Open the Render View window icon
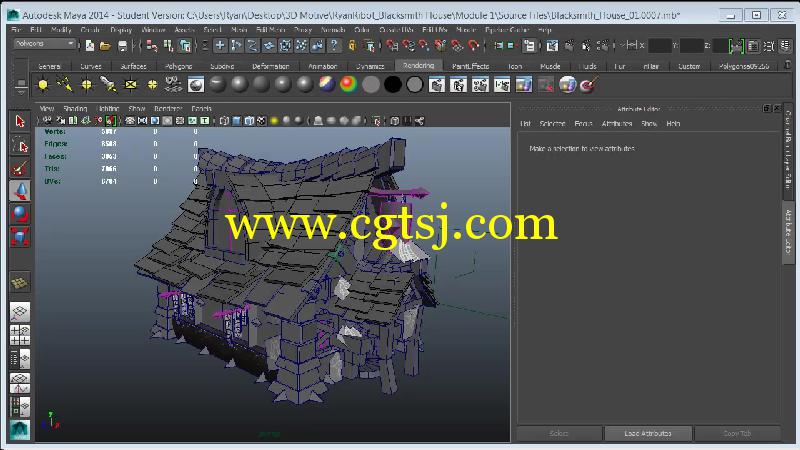This screenshot has height=450, width=800. coord(552,46)
